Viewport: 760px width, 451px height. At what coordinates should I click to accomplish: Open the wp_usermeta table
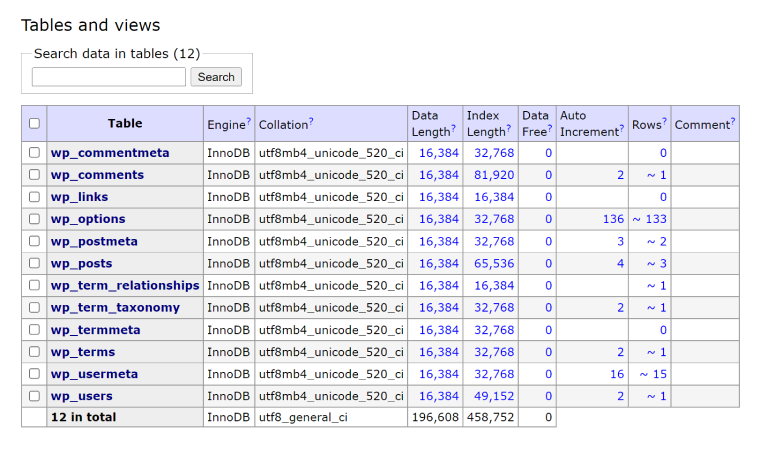click(x=95, y=374)
